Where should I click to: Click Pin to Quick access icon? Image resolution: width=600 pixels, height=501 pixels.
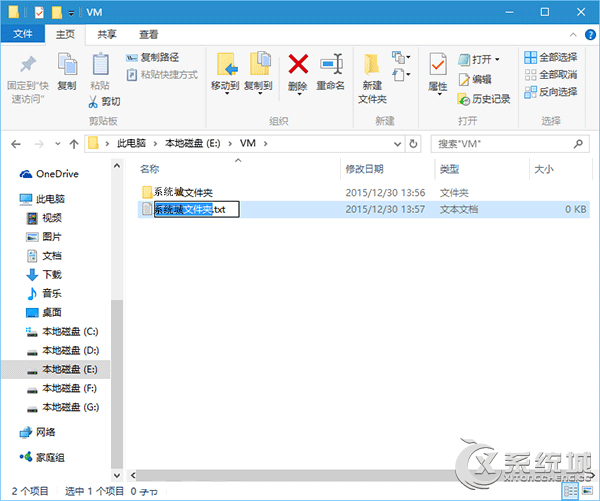click(28, 65)
